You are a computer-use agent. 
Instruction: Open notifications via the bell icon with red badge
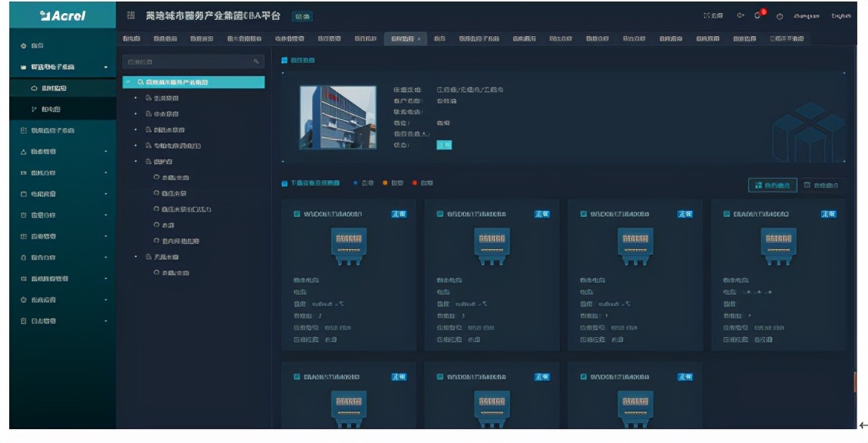pyautogui.click(x=758, y=15)
